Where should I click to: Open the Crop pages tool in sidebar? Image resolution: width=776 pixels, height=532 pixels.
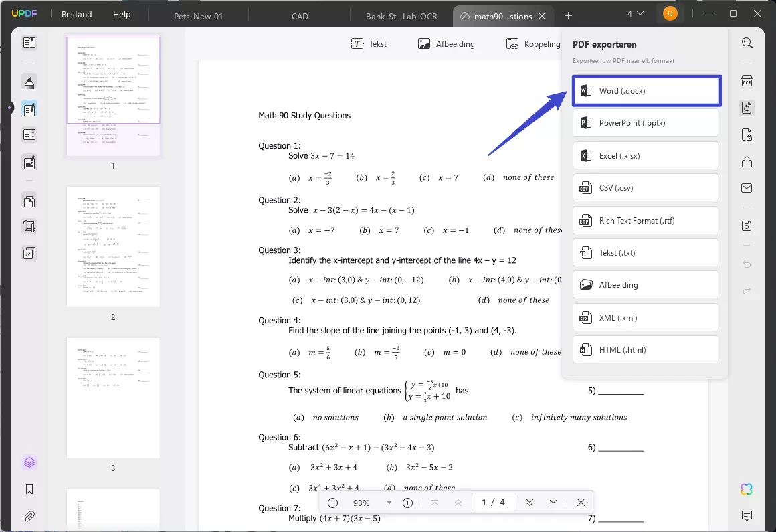29,227
